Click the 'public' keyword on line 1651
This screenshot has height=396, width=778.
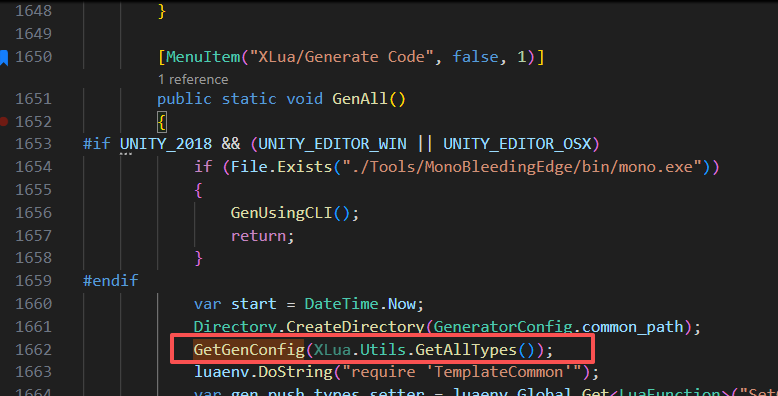184,99
